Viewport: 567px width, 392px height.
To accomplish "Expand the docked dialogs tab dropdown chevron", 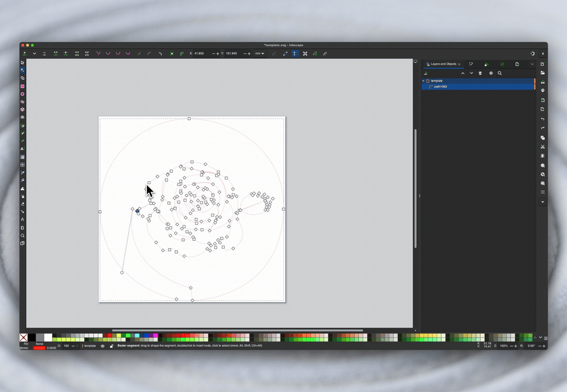I will (532, 64).
